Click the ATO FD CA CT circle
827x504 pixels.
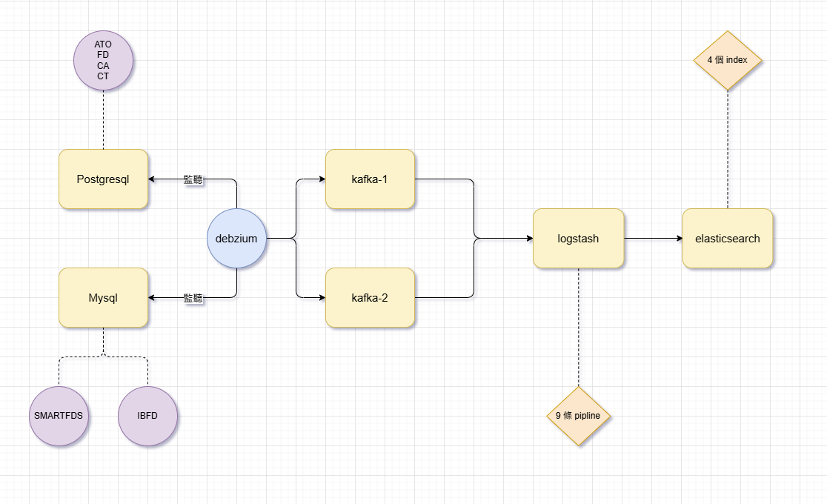coord(103,60)
